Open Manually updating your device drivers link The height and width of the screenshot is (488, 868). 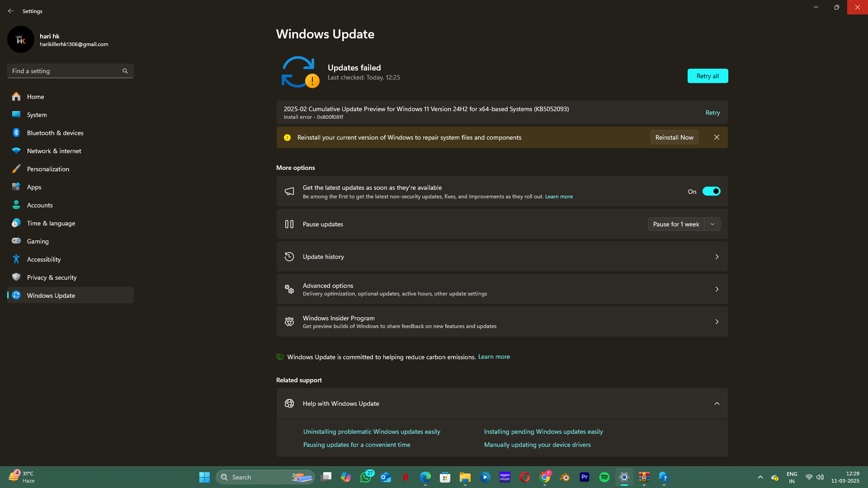tap(537, 445)
